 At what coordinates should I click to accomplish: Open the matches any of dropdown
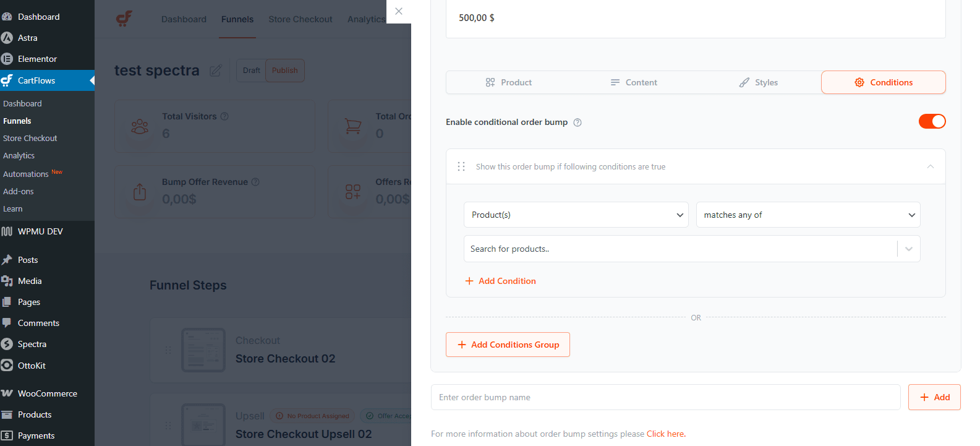tap(807, 215)
